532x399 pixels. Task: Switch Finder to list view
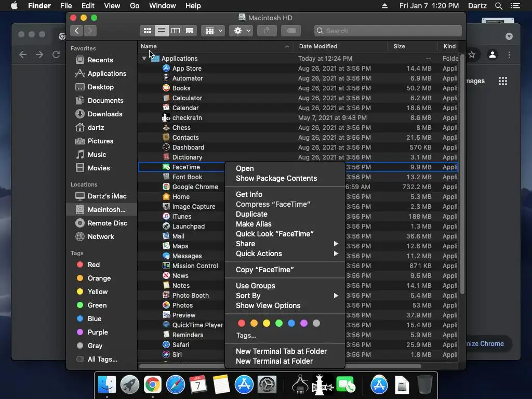(x=162, y=31)
